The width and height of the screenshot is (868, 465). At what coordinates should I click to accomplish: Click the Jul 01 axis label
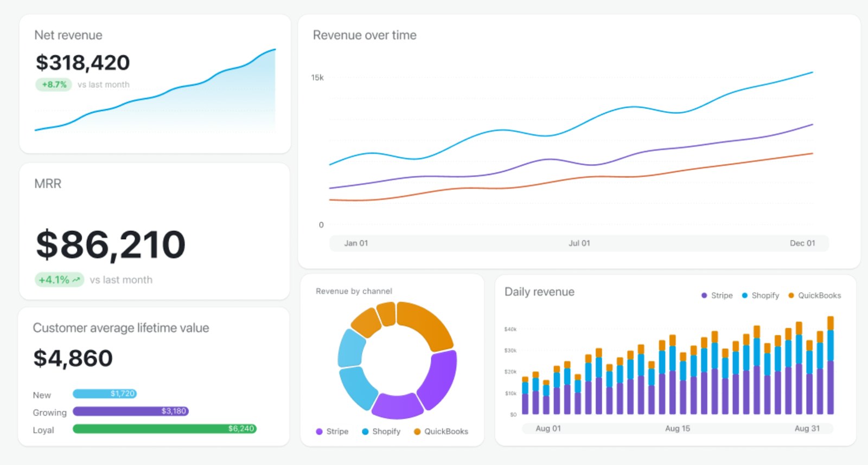579,243
